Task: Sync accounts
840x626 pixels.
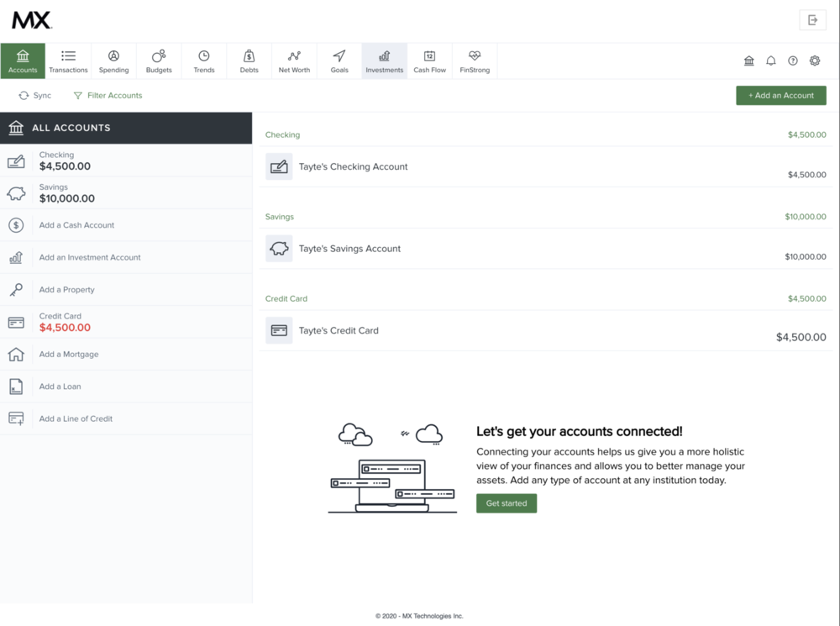Action: [35, 96]
